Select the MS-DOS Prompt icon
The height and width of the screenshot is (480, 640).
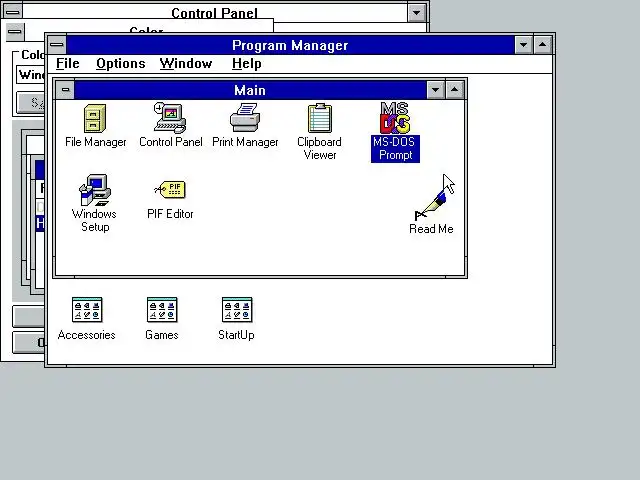(x=395, y=118)
